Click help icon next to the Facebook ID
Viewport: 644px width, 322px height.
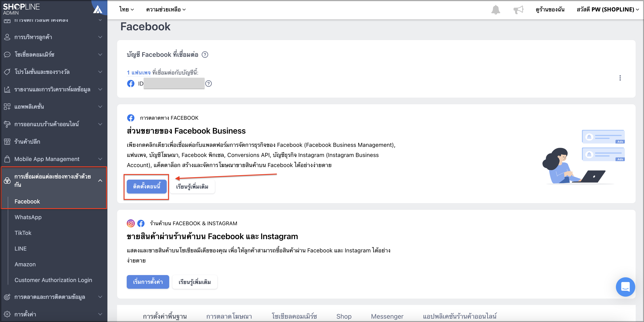(209, 84)
